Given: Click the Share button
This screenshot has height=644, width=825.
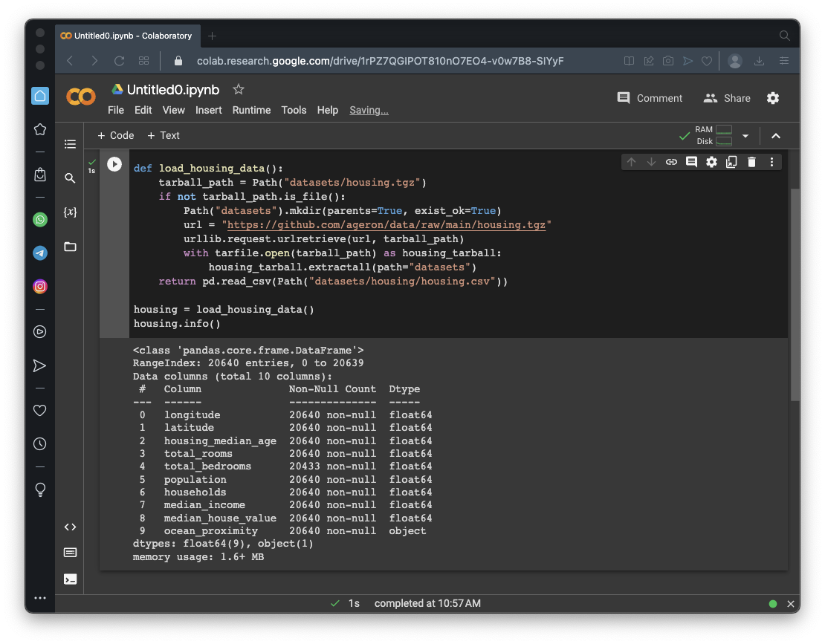Looking at the screenshot, I should coord(727,98).
